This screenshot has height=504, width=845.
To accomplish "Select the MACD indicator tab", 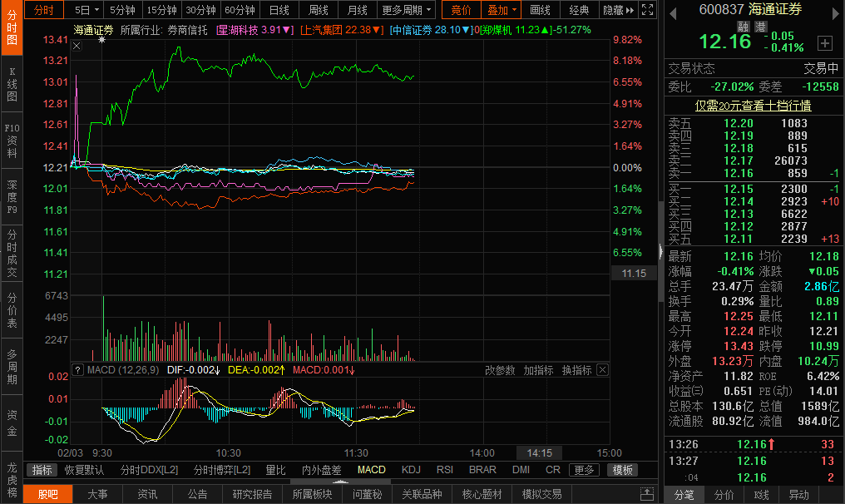I will click(x=371, y=470).
